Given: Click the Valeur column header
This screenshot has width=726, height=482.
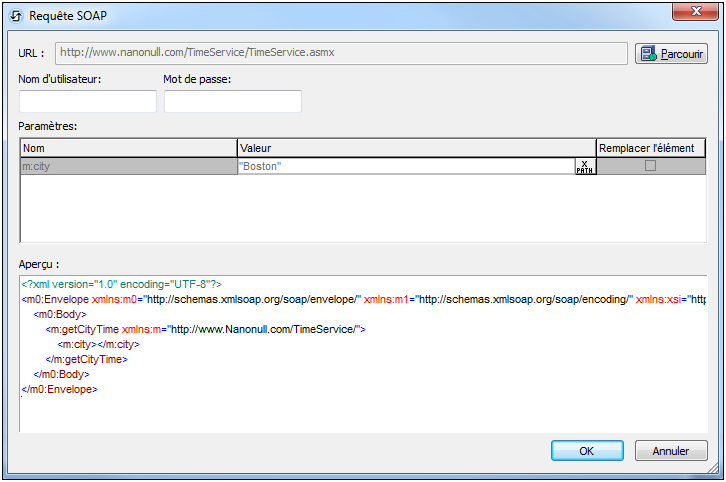Looking at the screenshot, I should point(416,148).
